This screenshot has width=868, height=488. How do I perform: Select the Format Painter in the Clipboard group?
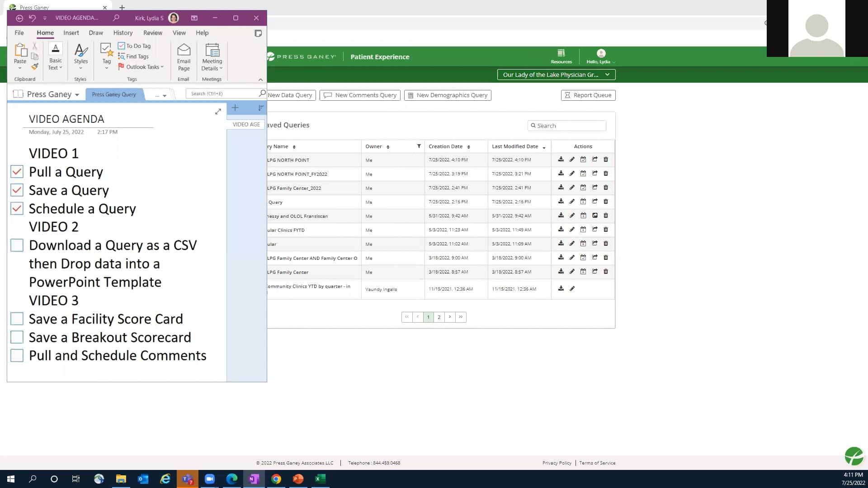coord(35,66)
